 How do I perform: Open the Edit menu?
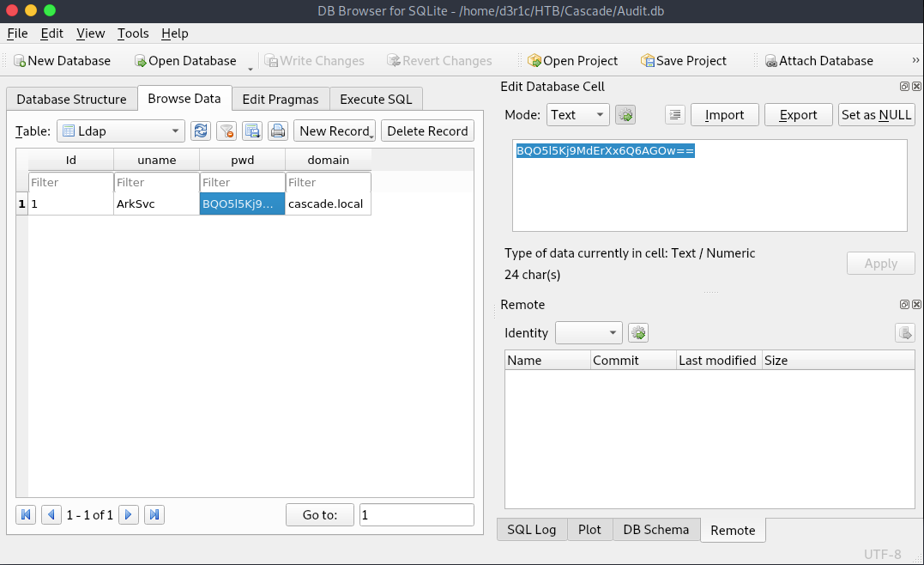51,33
